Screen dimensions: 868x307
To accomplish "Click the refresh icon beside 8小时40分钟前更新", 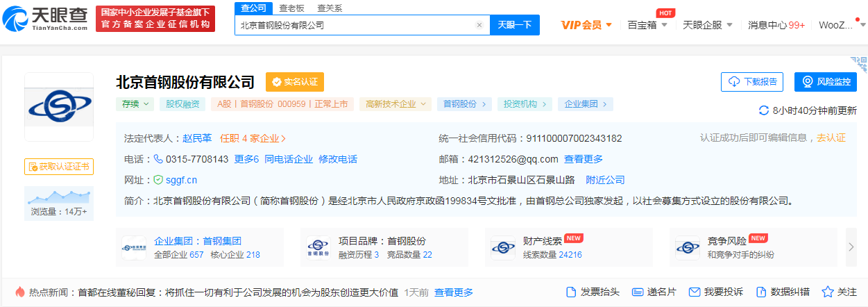I will tap(764, 110).
